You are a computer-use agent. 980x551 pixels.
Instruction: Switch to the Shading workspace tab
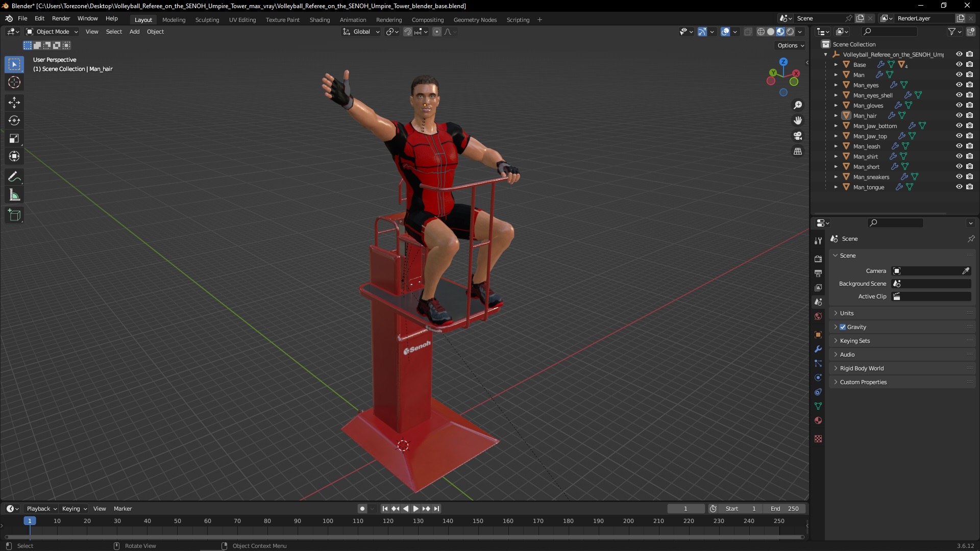320,20
